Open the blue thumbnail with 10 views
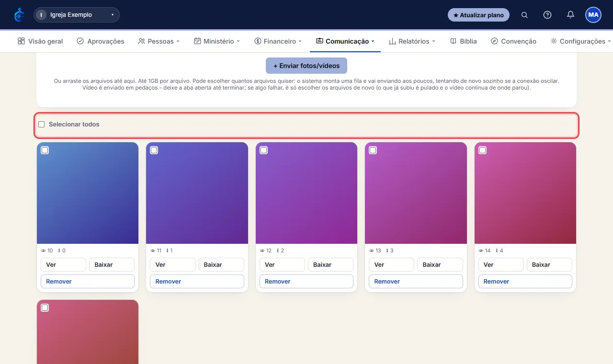This screenshot has height=364, width=613. [88, 193]
